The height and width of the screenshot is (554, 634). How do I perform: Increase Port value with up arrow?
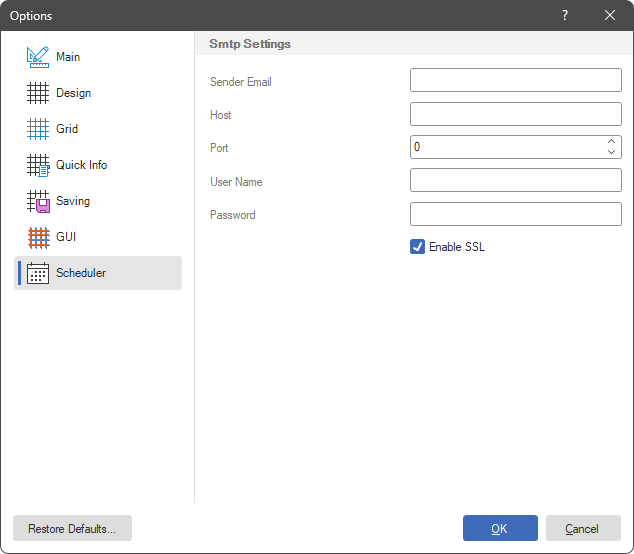(x=611, y=142)
